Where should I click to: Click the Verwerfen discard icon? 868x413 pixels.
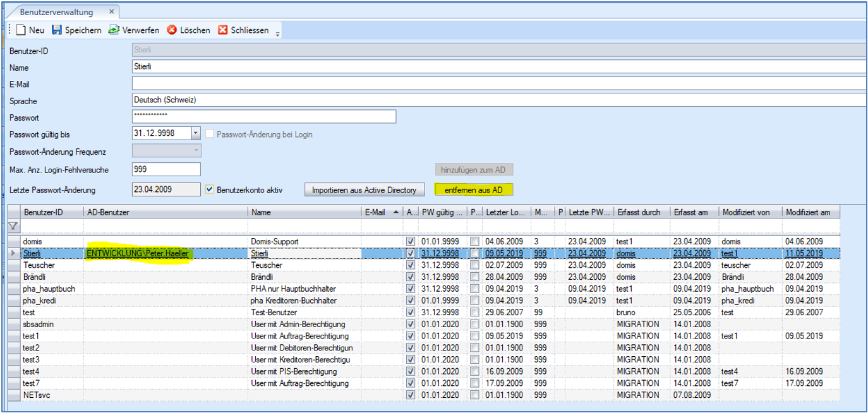point(114,30)
